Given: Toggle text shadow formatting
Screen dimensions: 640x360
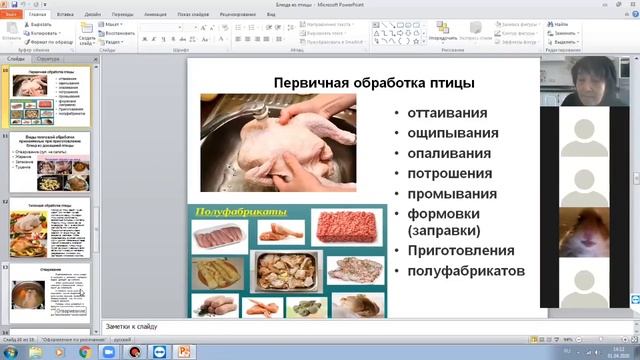Looking at the screenshot, I should 173,39.
